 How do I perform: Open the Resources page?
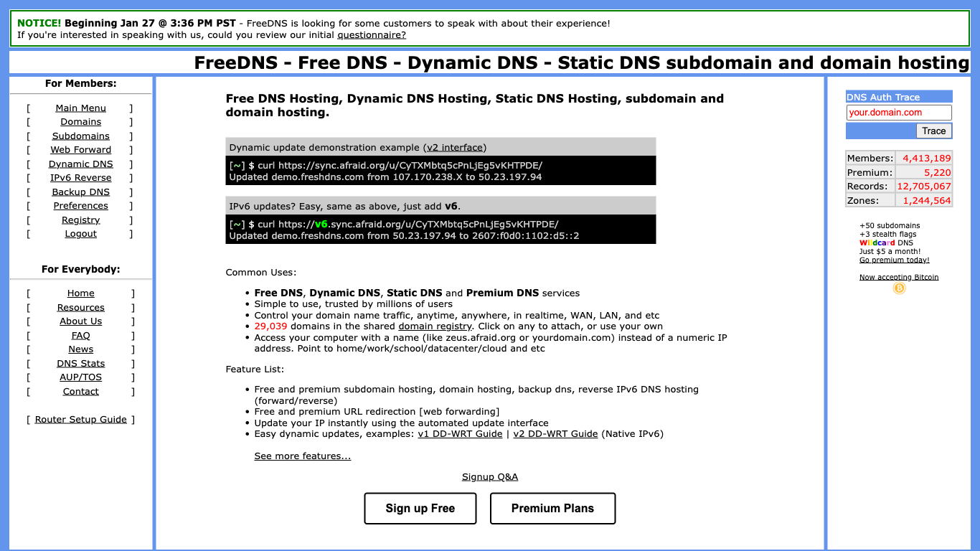point(80,308)
